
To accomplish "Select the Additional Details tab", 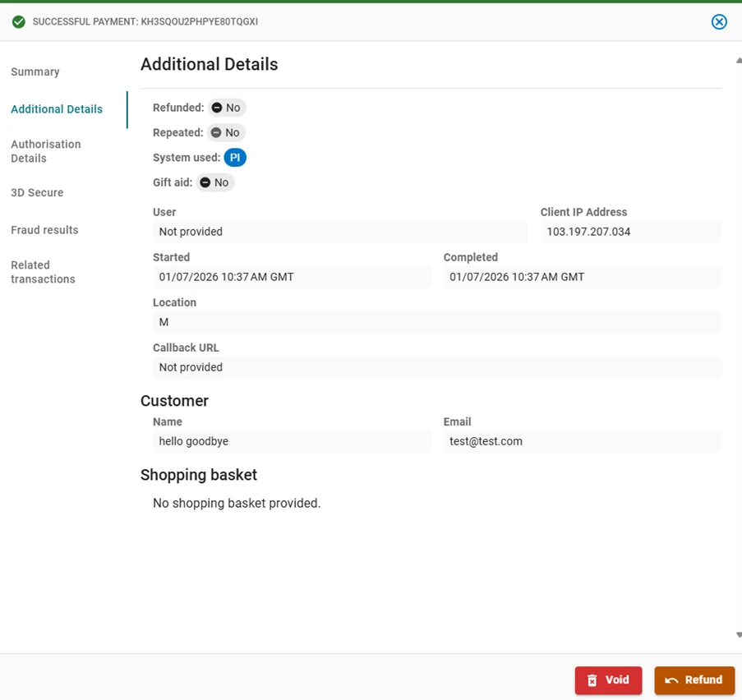I will (x=57, y=109).
